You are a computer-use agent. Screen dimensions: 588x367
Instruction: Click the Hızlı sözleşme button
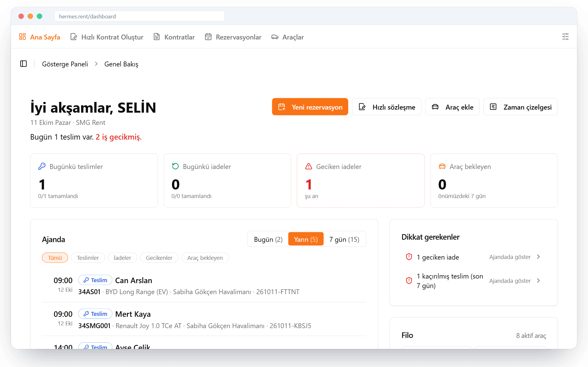[x=387, y=107]
